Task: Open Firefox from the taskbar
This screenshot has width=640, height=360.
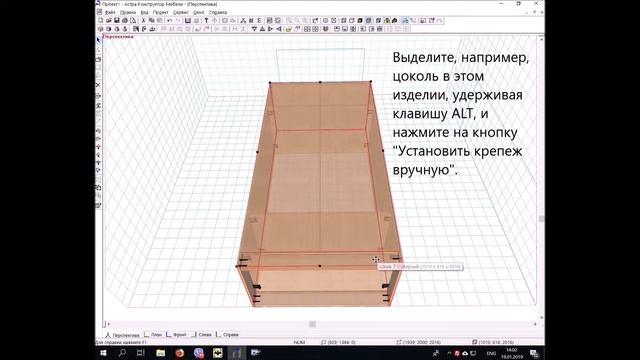Action: click(180, 353)
